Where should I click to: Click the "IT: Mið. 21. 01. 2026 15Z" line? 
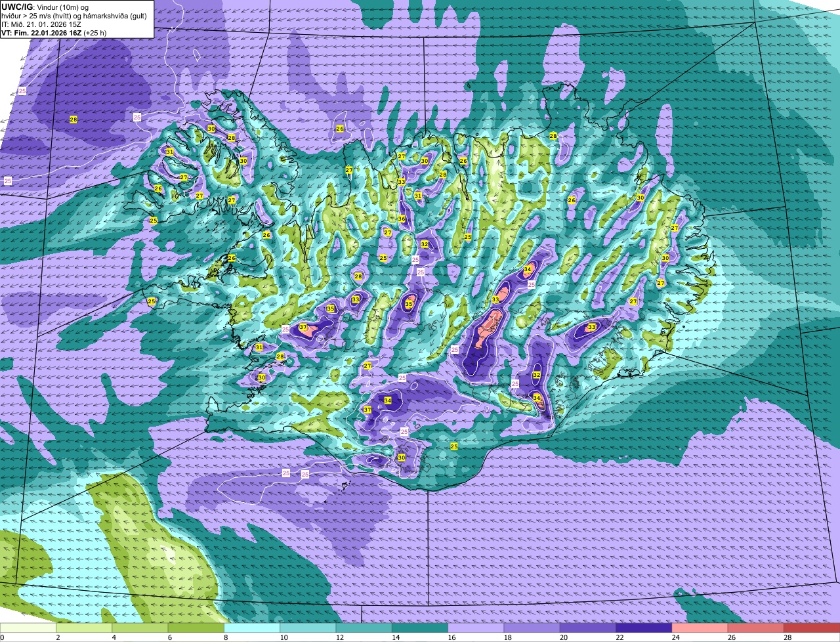(41, 24)
